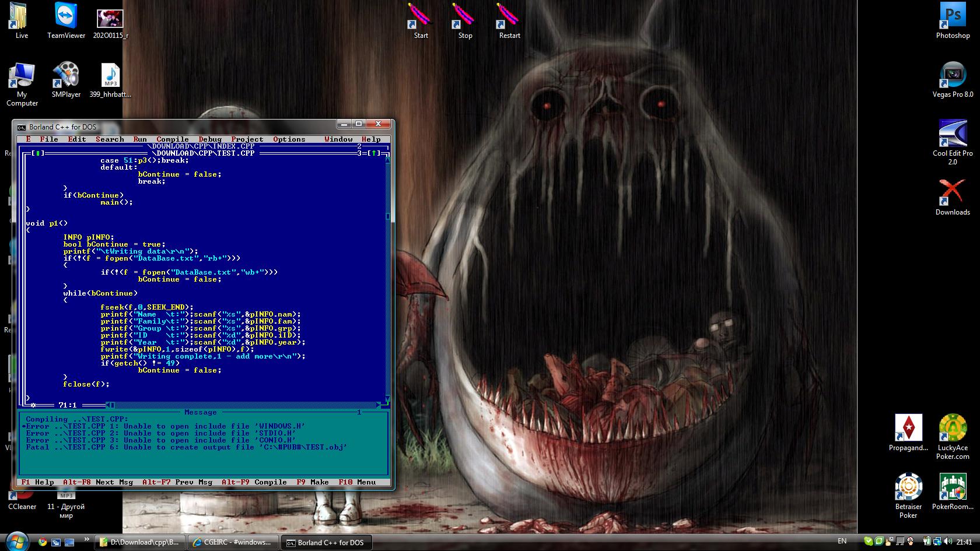Launch SMPlayer desktop shortcut
The image size is (980, 551).
(66, 80)
